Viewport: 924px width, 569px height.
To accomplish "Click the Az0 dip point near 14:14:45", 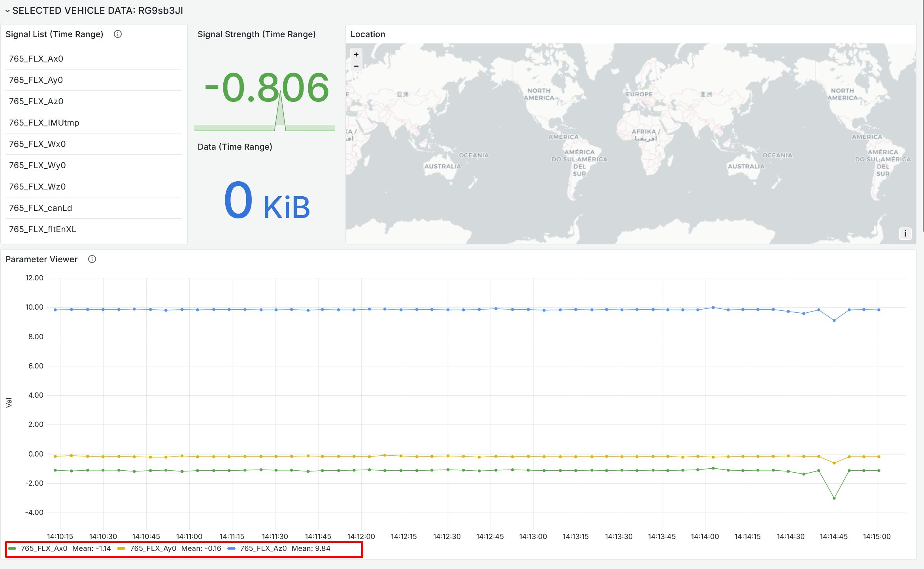I will (x=834, y=321).
